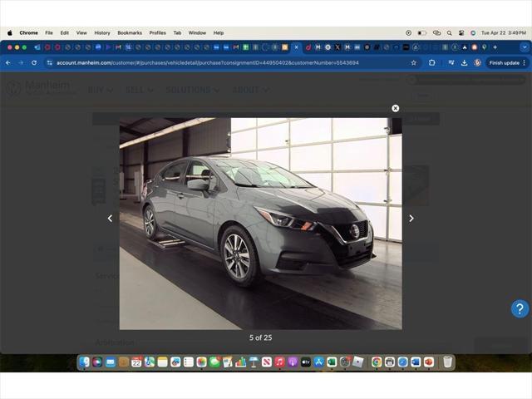Launch Apple TV from the dock

pos(306,362)
